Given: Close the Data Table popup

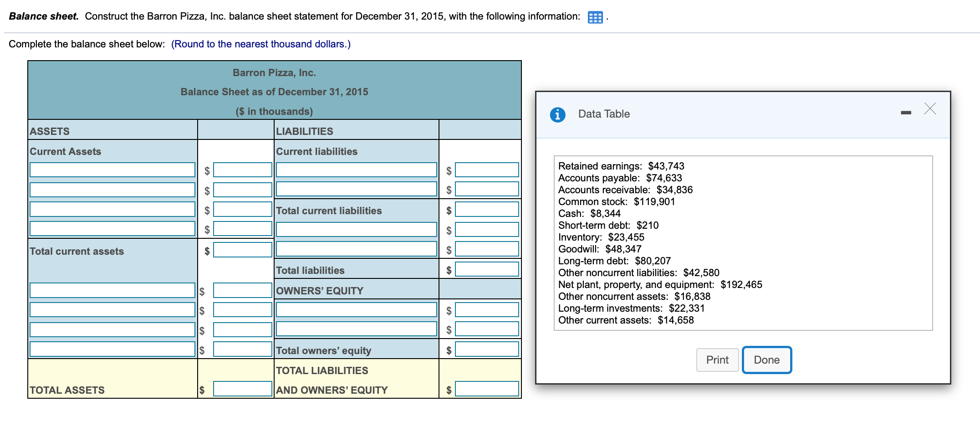Looking at the screenshot, I should click(930, 109).
